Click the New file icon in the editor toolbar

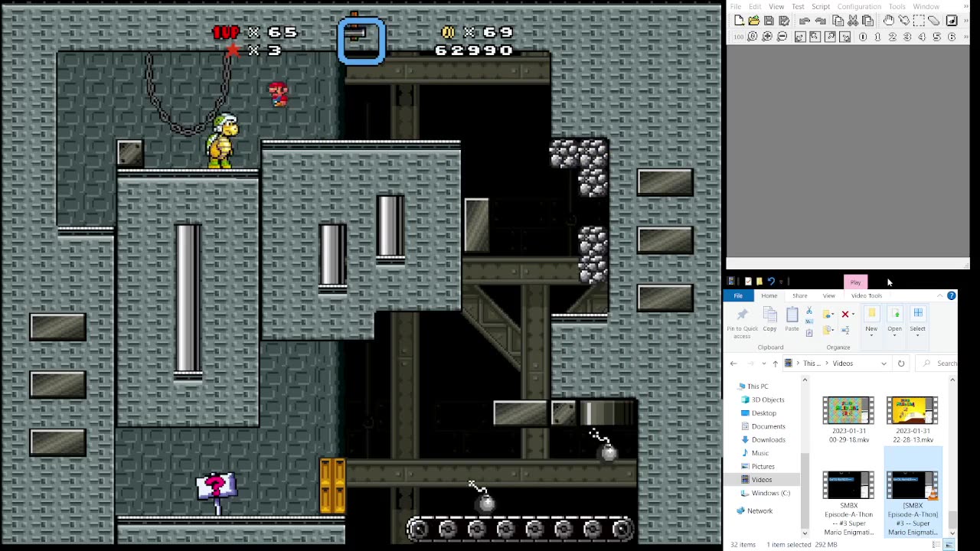[739, 21]
